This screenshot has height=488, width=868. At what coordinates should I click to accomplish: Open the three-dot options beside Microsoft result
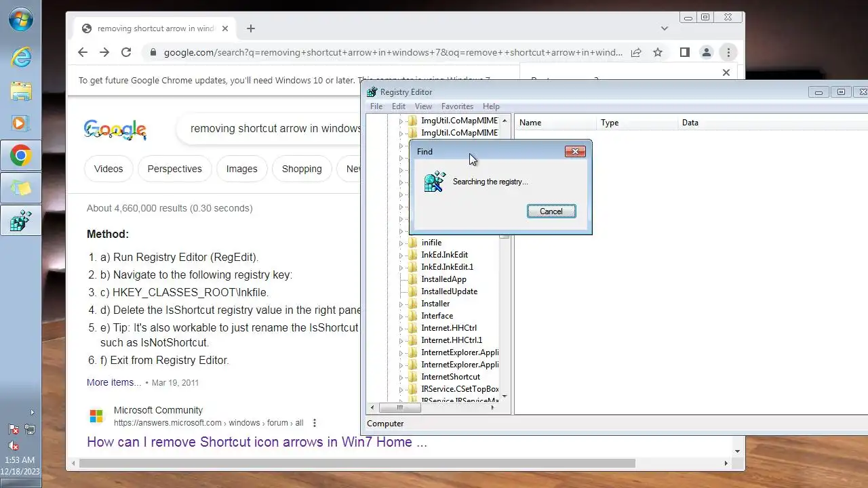click(315, 423)
